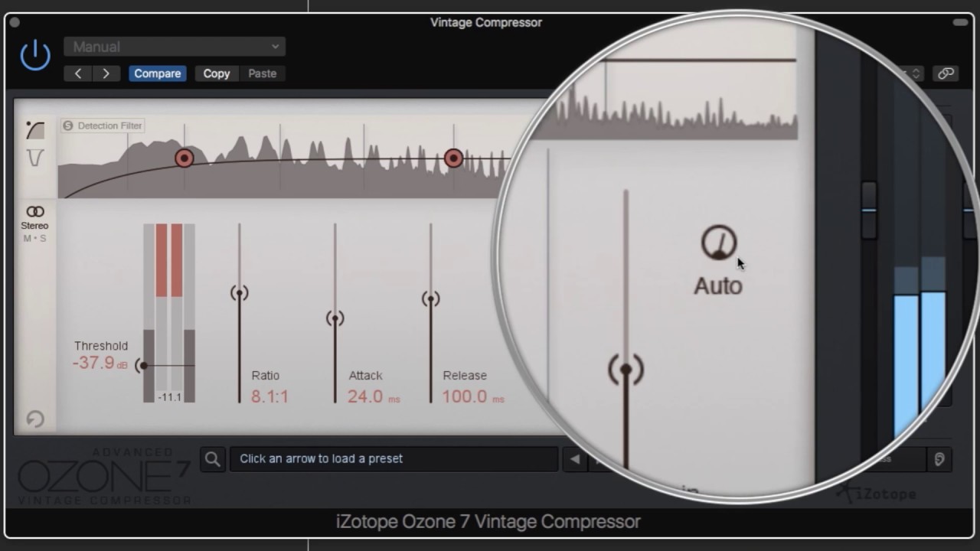
Task: Click the ear bypass gain-match icon
Action: pyautogui.click(x=939, y=459)
